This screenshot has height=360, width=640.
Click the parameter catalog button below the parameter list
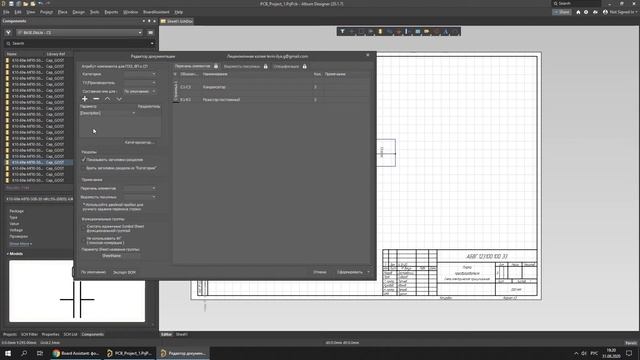(140, 142)
